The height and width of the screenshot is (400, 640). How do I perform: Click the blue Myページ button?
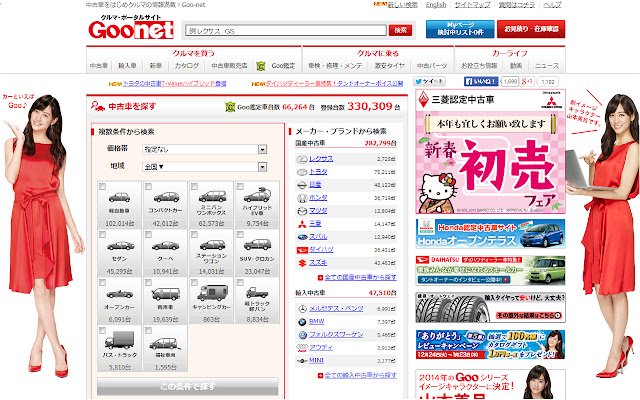(x=460, y=29)
